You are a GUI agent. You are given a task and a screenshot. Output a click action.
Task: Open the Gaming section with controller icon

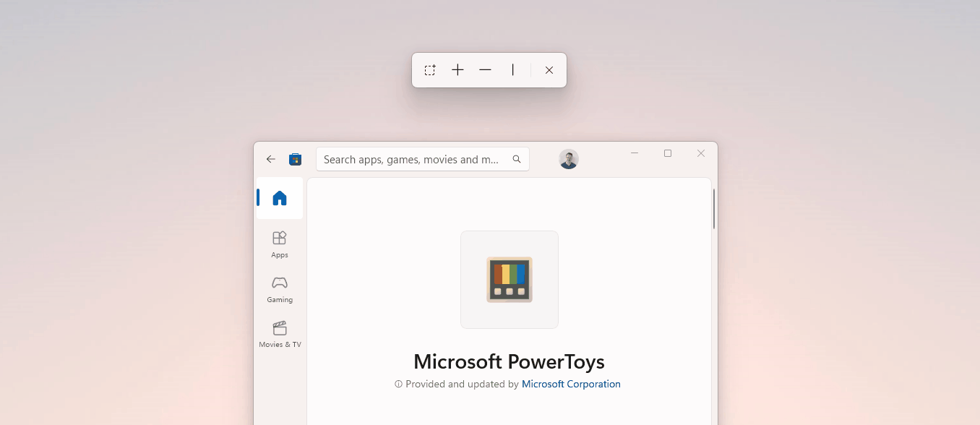280,288
